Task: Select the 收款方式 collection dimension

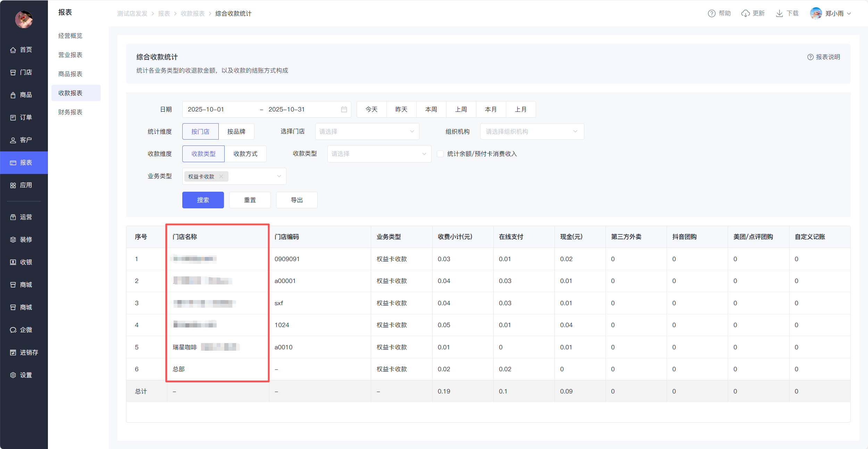Action: (x=245, y=154)
